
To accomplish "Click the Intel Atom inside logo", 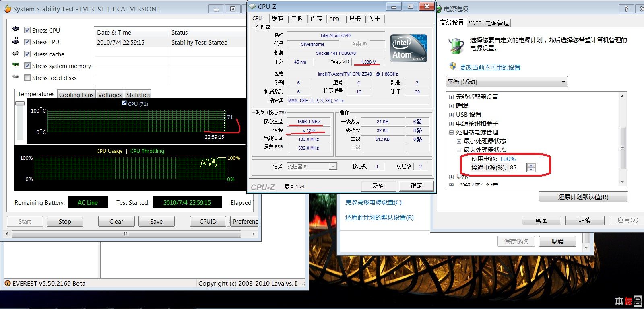I will pos(409,48).
